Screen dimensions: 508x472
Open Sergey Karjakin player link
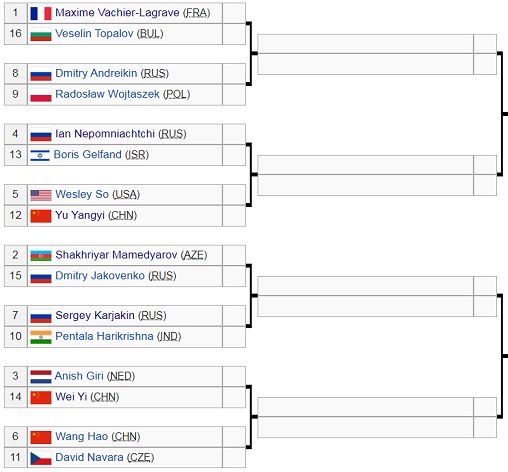point(95,315)
